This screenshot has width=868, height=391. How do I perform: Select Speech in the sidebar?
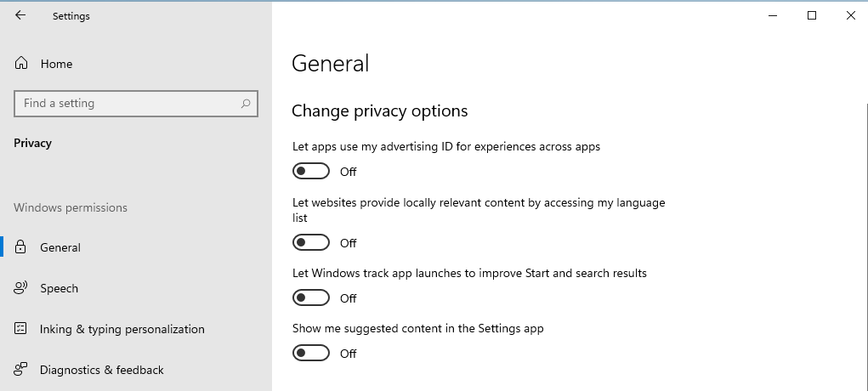coord(59,288)
